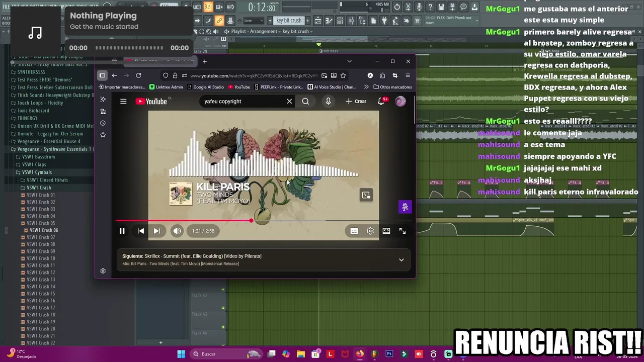Go to YouTube home via logo

coord(151,102)
